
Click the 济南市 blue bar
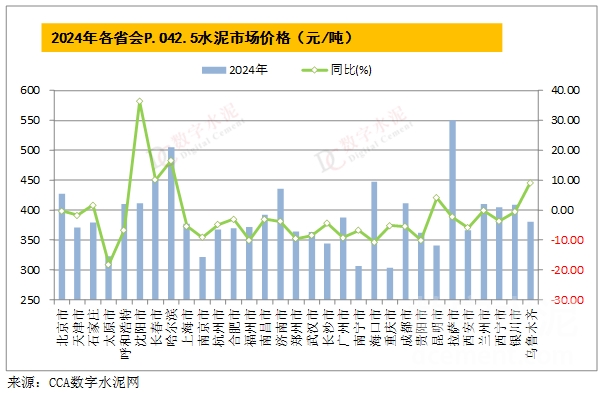click(280, 244)
